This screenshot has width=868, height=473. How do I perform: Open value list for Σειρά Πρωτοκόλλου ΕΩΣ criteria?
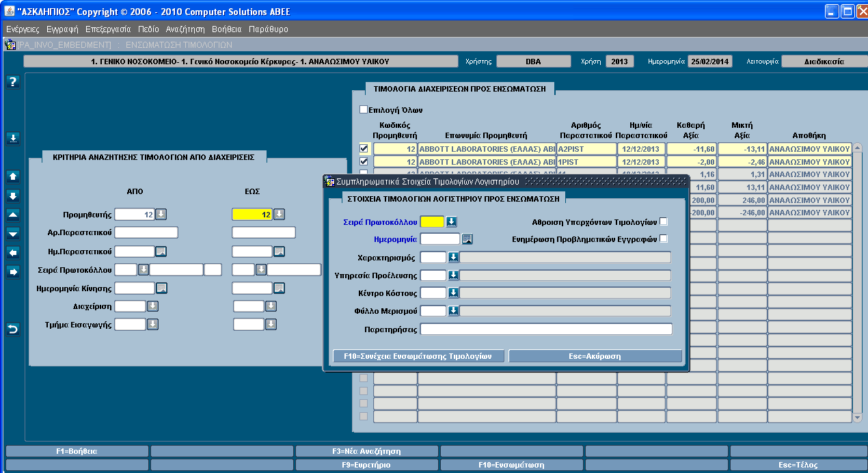261,270
